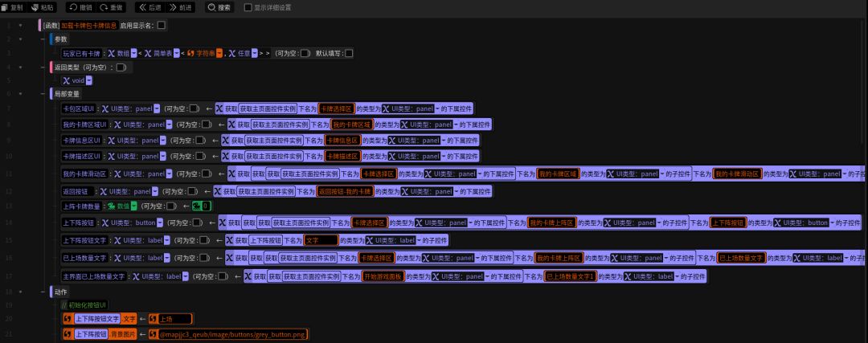Toggle 返回类型 可为空 checkbox
Screen dimensions: 868x343
[x=120, y=67]
